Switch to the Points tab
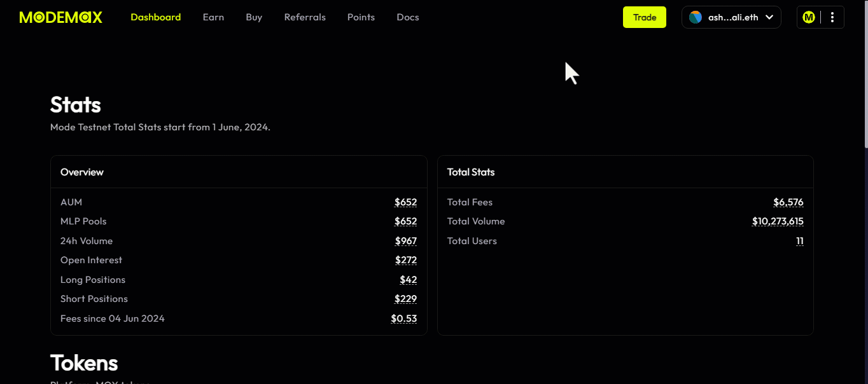This screenshot has width=868, height=384. click(x=361, y=17)
